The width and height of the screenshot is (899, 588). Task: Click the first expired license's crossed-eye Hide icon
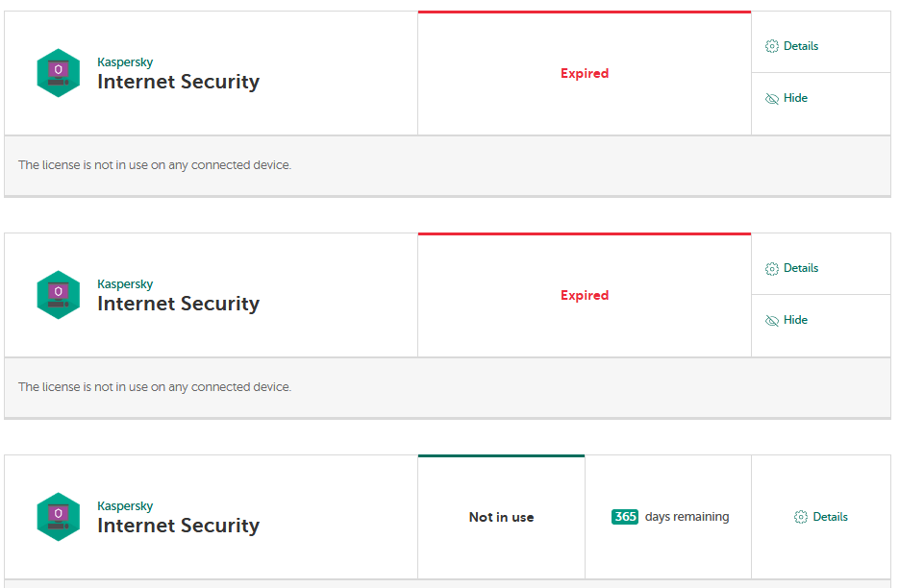tap(771, 98)
